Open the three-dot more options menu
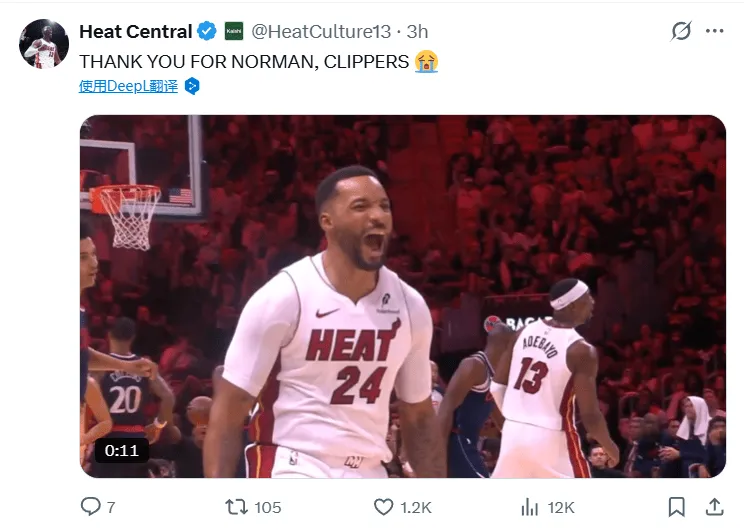Screen dimensions: 744x530 coord(714,31)
